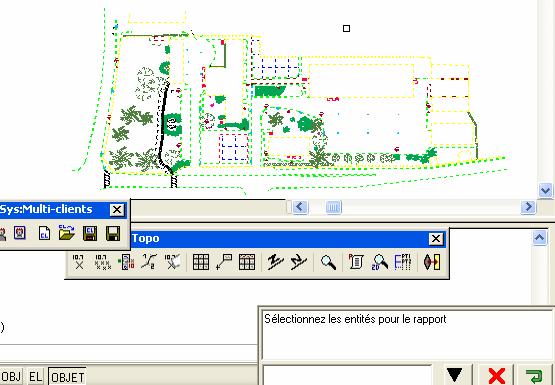Toggle the OBJ status bar button
Image resolution: width=555 pixels, height=385 pixels.
pyautogui.click(x=11, y=377)
